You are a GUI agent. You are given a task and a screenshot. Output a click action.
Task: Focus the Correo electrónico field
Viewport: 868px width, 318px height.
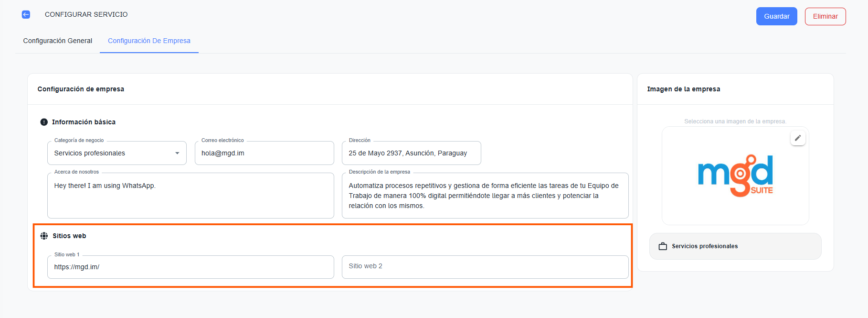pyautogui.click(x=264, y=153)
